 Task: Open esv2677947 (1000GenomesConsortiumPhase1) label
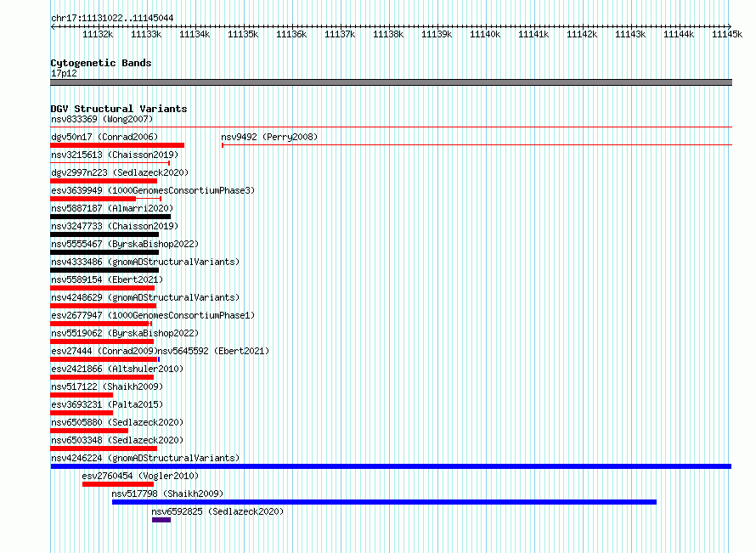point(153,315)
